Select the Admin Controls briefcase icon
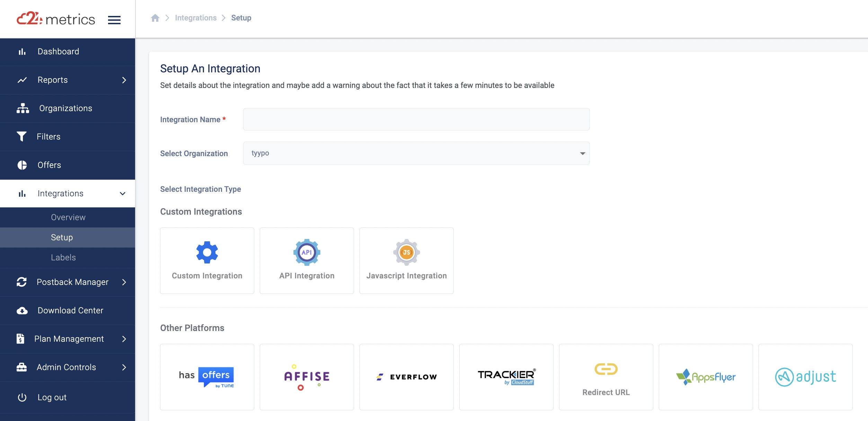 tap(21, 367)
